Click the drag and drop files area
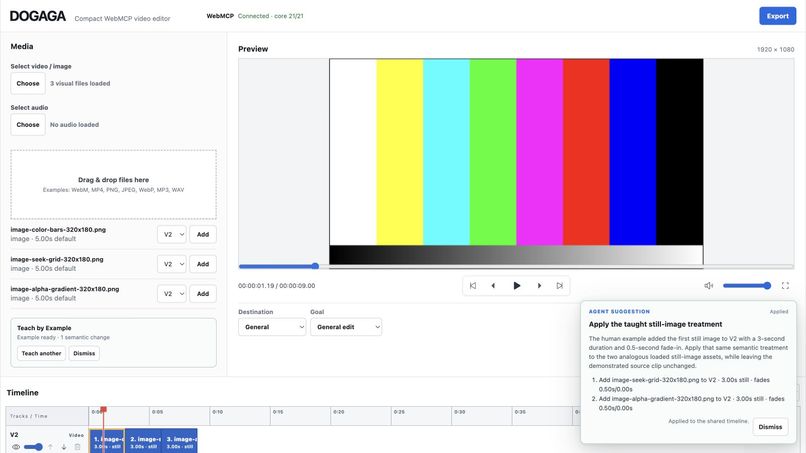The image size is (806, 453). point(114,185)
